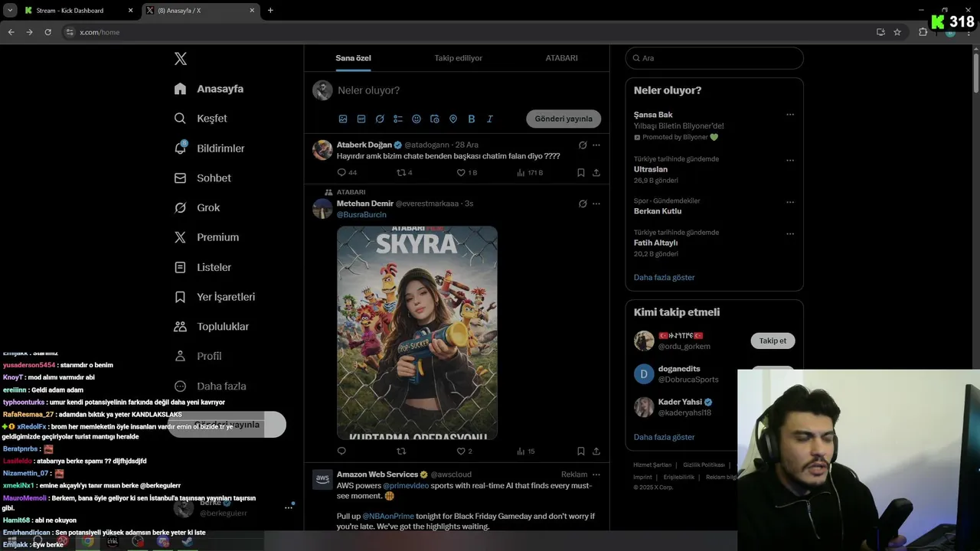Switch to the Takip ediliyor tab

458,58
